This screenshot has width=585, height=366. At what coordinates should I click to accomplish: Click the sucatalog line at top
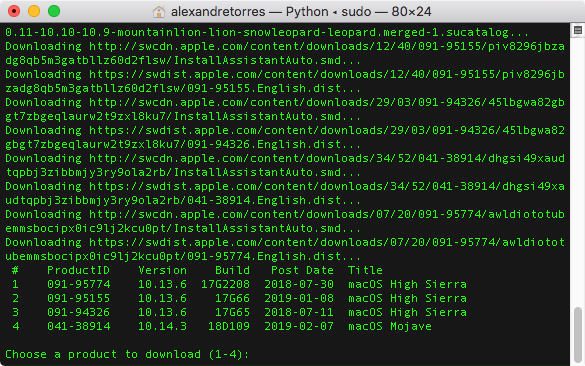[x=267, y=32]
